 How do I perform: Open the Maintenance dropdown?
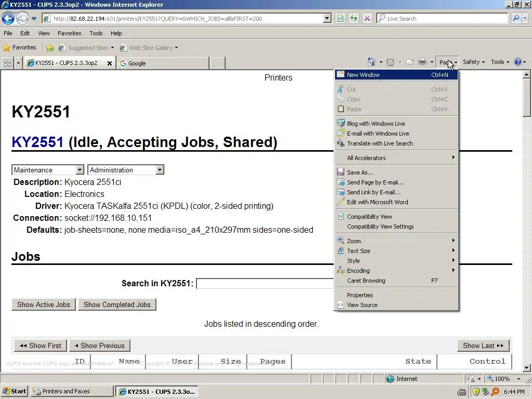48,170
